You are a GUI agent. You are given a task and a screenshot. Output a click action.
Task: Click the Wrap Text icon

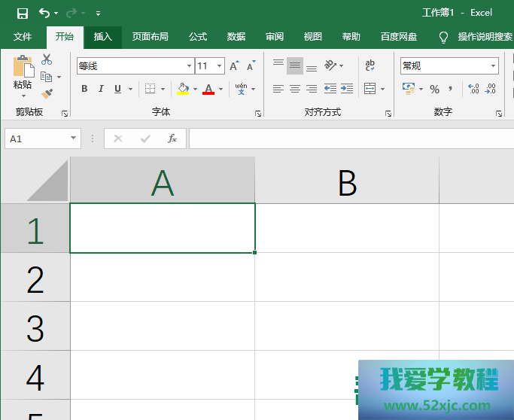(370, 66)
